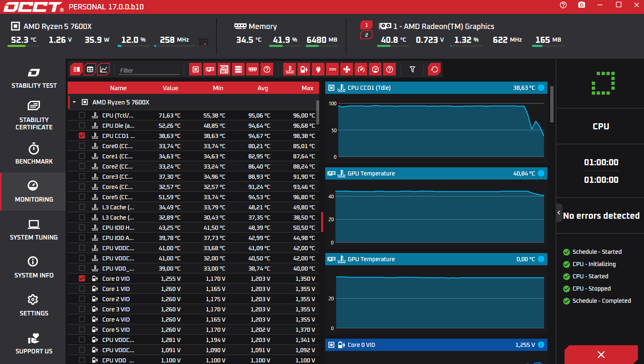Open the Settings section
The width and height of the screenshot is (644, 364).
pyautogui.click(x=33, y=305)
